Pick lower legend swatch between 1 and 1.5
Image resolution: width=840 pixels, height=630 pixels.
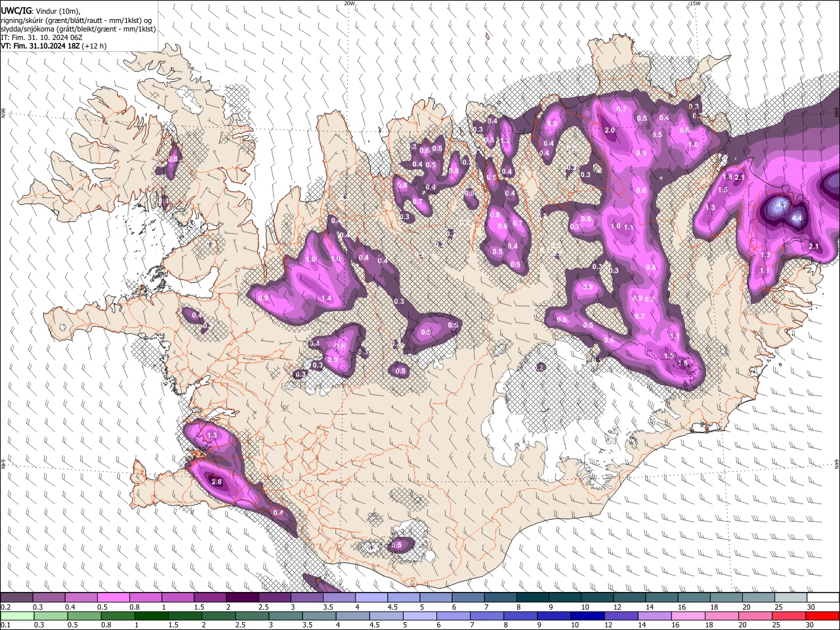(x=152, y=616)
